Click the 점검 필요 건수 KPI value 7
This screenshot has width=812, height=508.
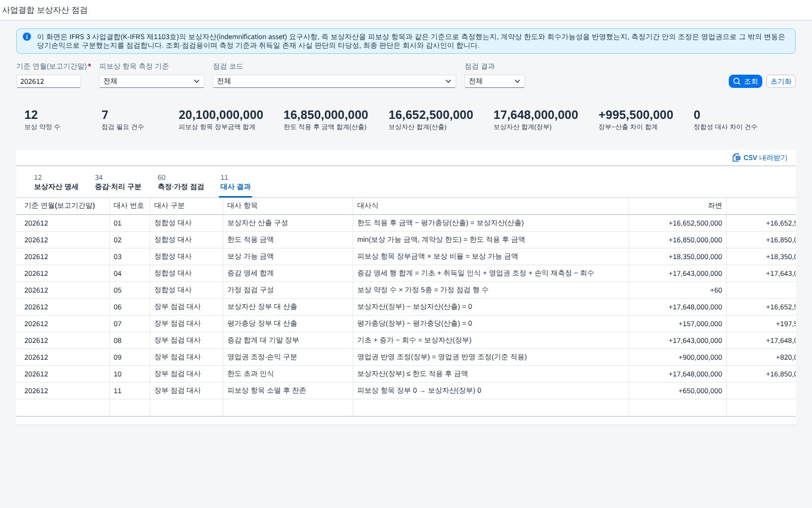[x=105, y=115]
